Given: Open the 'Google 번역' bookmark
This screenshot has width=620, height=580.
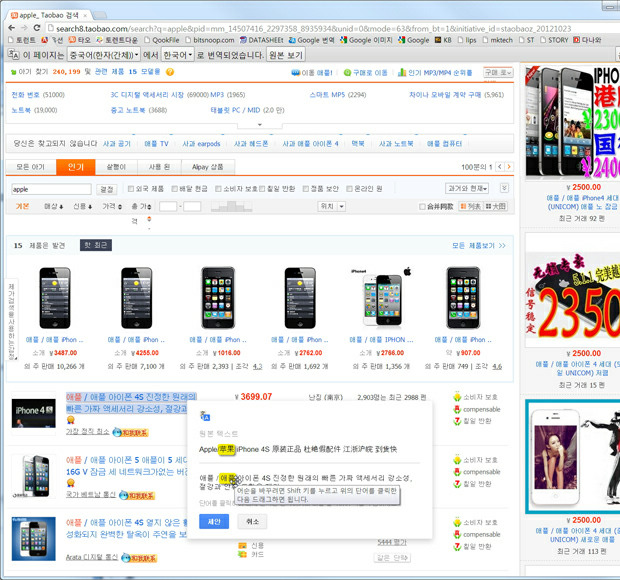Looking at the screenshot, I should [x=312, y=40].
